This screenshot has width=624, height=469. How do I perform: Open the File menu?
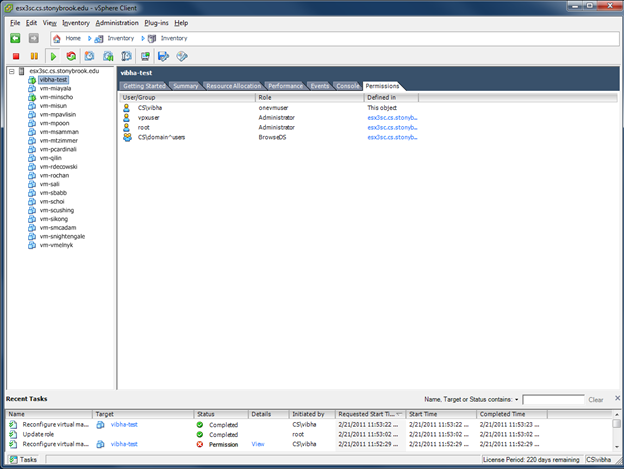click(15, 23)
